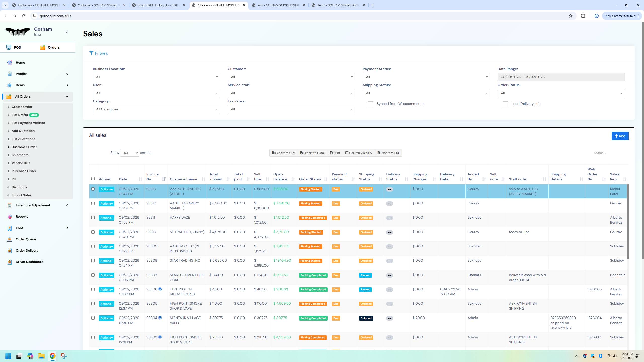Click the Export to Excel button
Image resolution: width=644 pixels, height=362 pixels.
pos(312,153)
